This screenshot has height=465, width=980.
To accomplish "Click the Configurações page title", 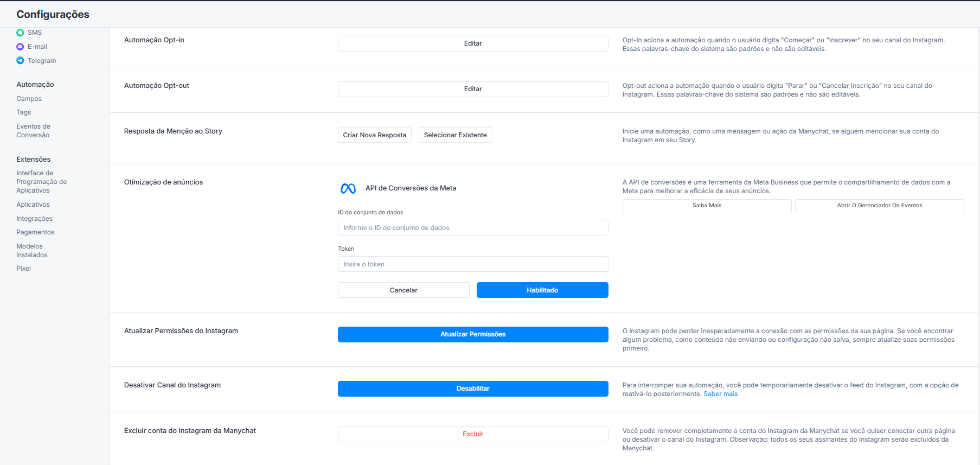I will [53, 15].
